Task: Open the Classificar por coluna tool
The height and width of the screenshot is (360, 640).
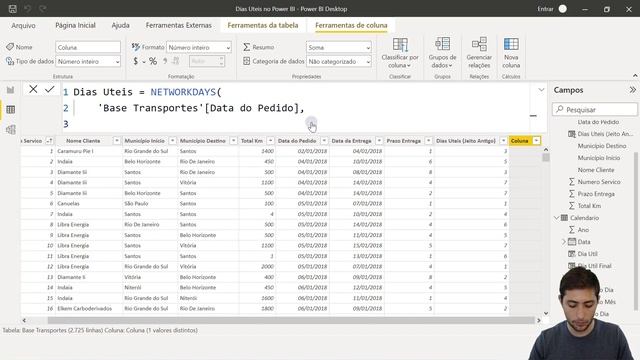Action: pyautogui.click(x=400, y=53)
